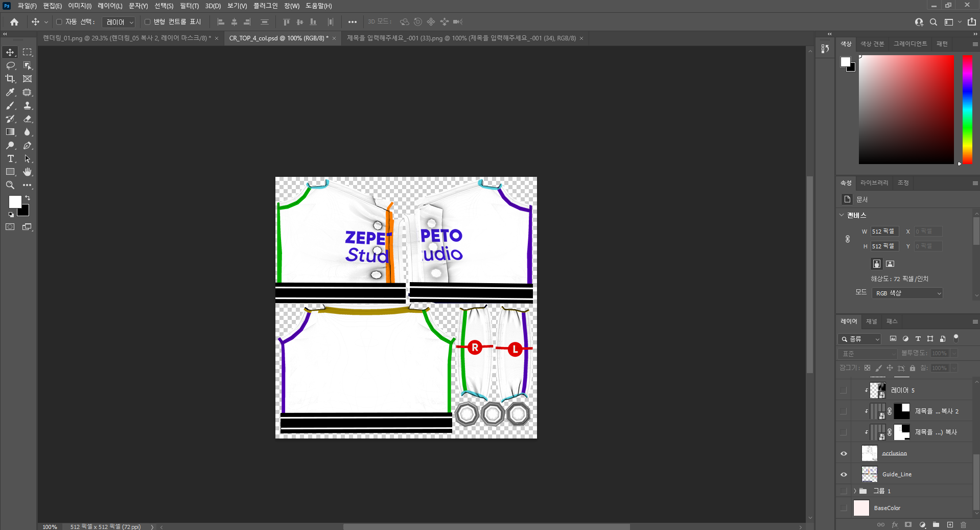The image size is (980, 530).
Task: Open the search icon in top right
Action: point(934,22)
